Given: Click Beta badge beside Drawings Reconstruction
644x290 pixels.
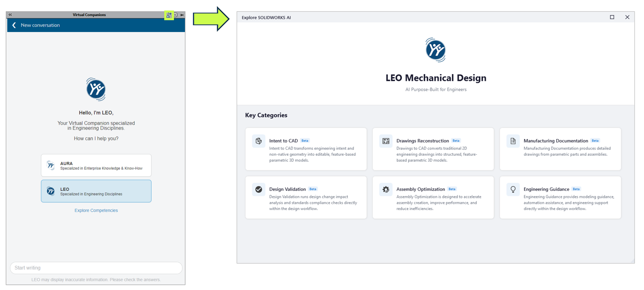Looking at the screenshot, I should (456, 141).
